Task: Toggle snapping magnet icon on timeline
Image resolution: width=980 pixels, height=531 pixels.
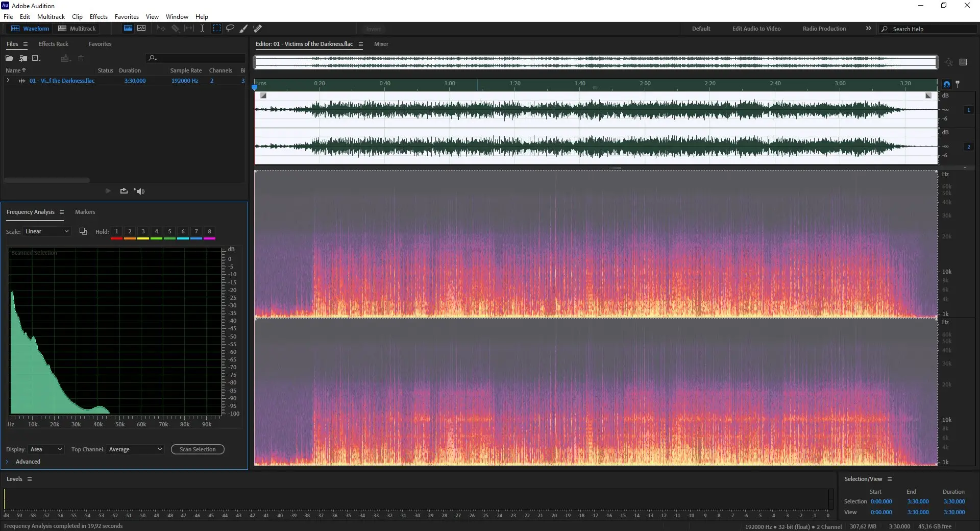Action: 947,84
